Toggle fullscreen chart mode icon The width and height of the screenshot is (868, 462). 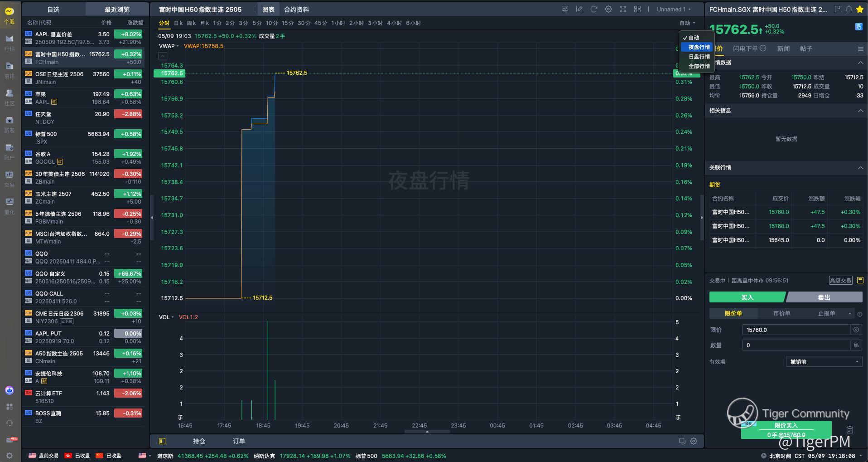623,9
